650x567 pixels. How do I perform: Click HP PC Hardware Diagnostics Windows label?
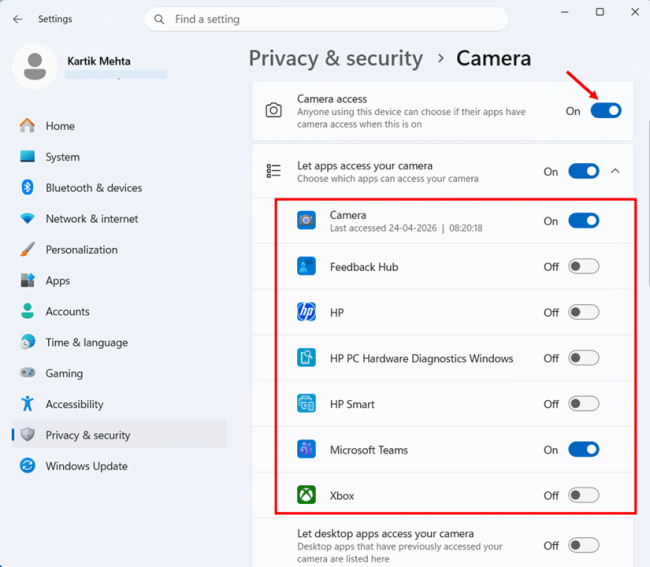(421, 358)
